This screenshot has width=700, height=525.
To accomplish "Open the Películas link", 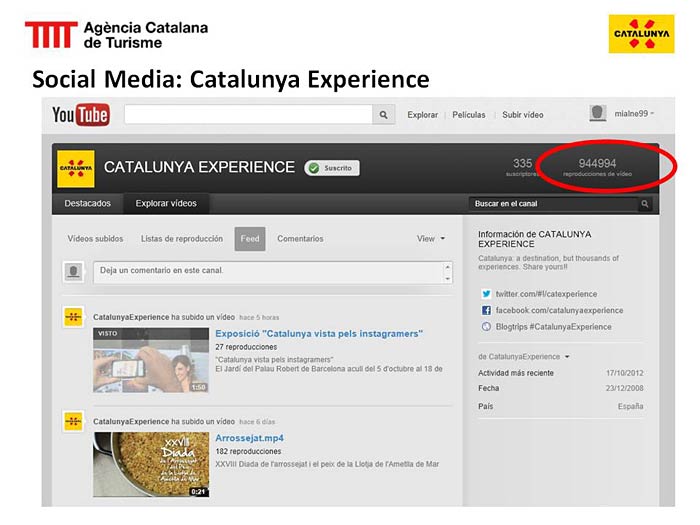I will point(468,115).
